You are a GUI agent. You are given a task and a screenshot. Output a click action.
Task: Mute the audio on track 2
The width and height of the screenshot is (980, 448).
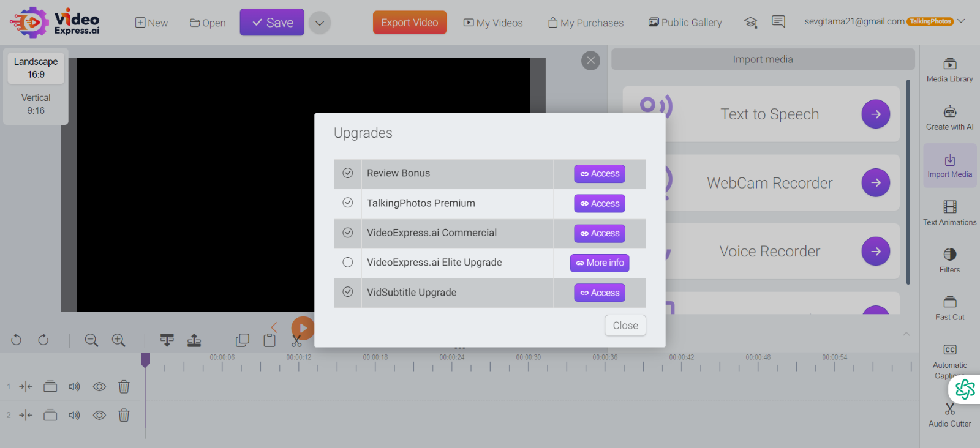click(x=74, y=416)
